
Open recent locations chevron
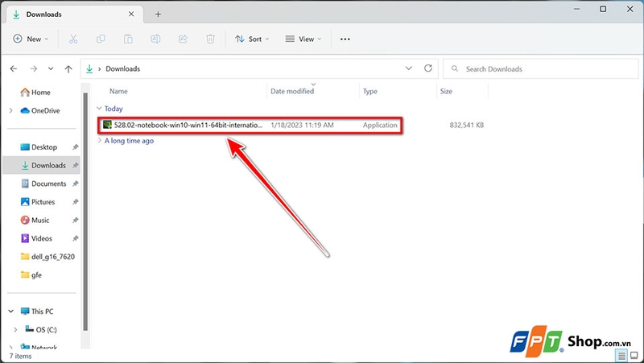coord(51,68)
